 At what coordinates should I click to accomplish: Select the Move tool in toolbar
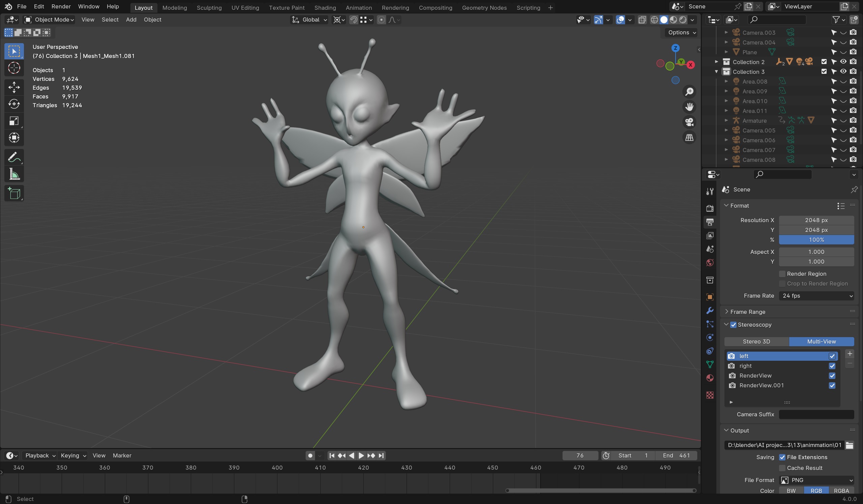[14, 87]
